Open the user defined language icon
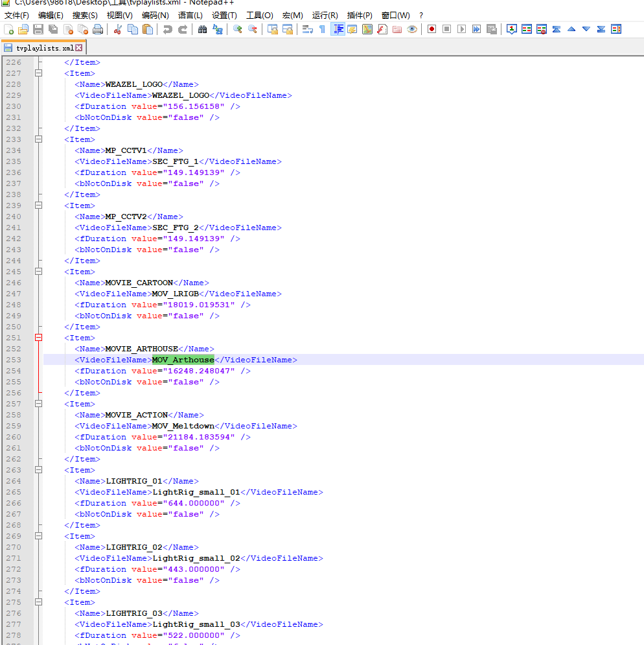The width and height of the screenshot is (644, 645). [352, 29]
